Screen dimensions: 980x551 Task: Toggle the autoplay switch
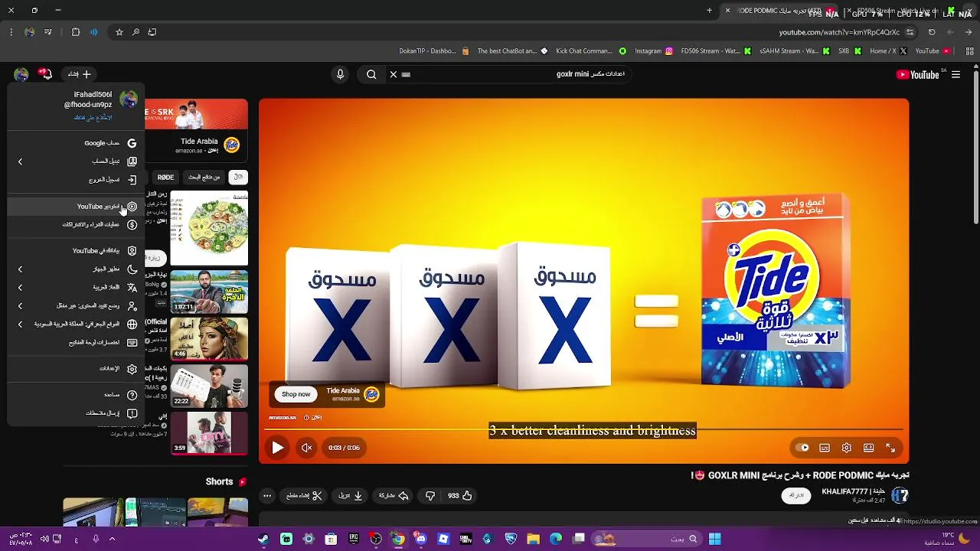point(802,448)
